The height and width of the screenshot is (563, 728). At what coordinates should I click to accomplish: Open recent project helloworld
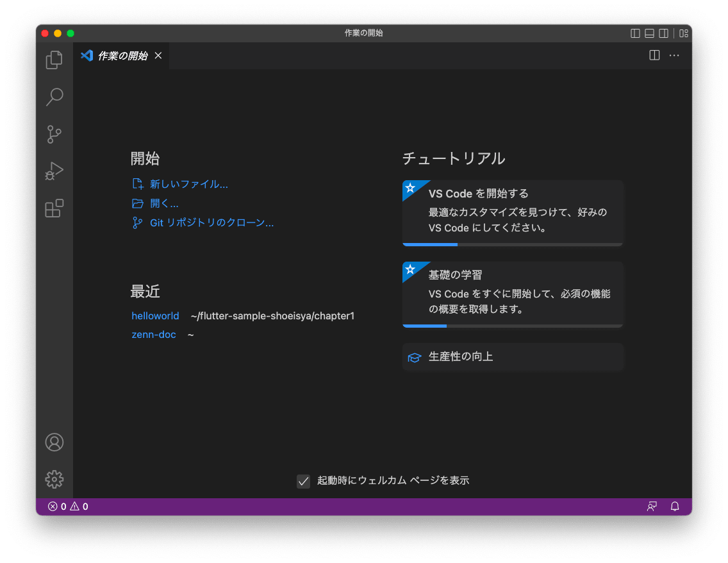click(155, 316)
